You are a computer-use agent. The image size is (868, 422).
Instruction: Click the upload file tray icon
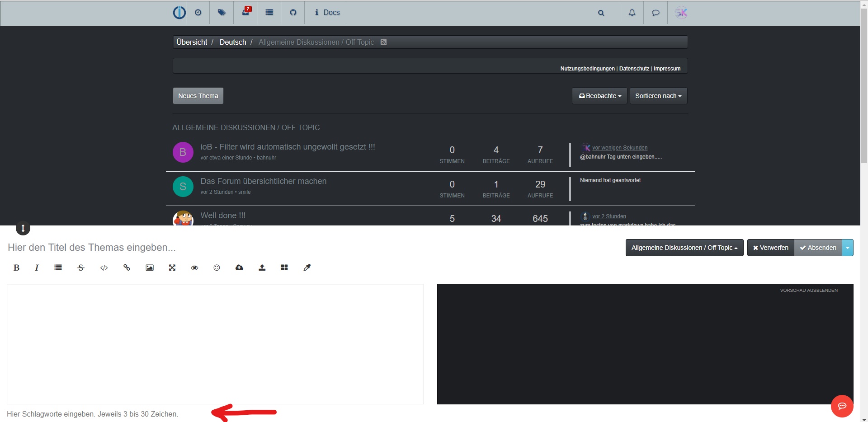point(262,268)
